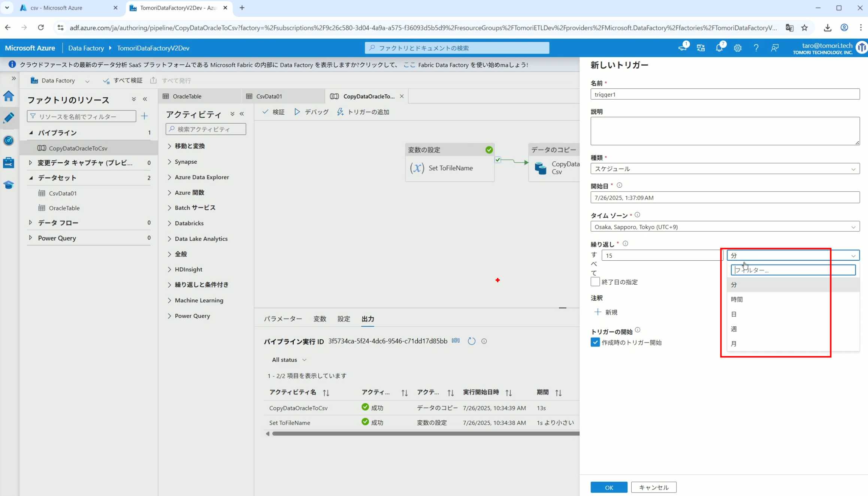The height and width of the screenshot is (496, 868).
Task: Click the キャンセル button
Action: tap(653, 487)
